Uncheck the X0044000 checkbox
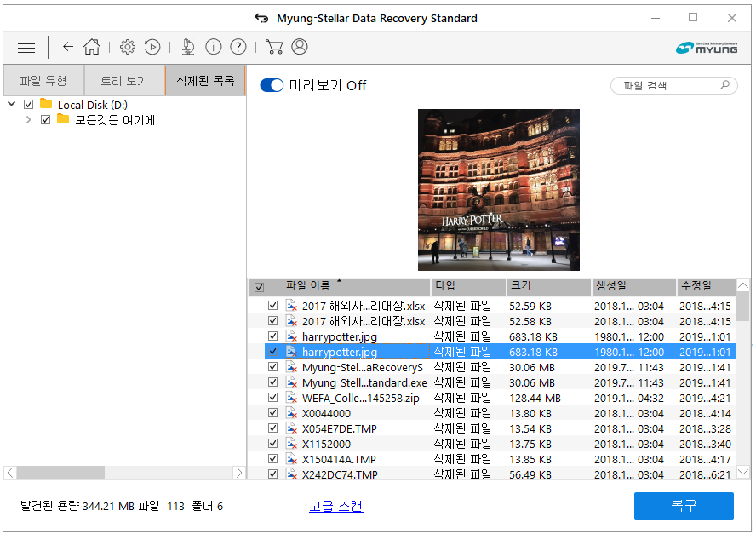Screen dimensions: 756x534 [272, 413]
